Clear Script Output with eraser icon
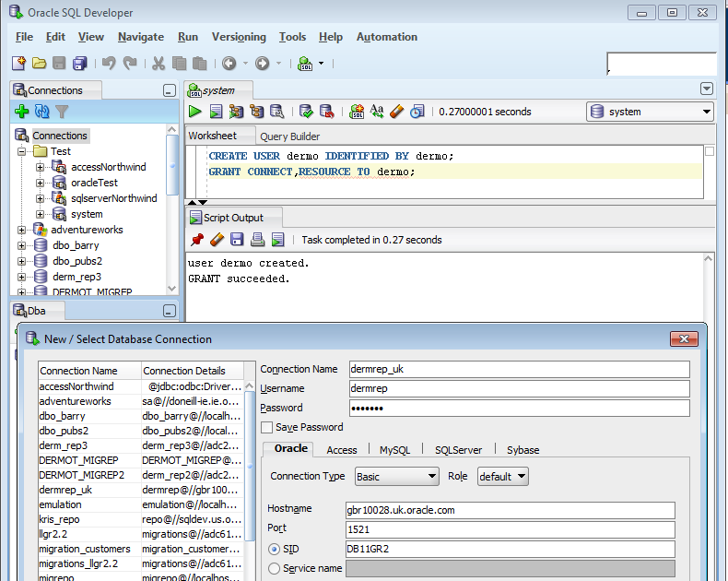The height and width of the screenshot is (581, 728). tap(217, 240)
